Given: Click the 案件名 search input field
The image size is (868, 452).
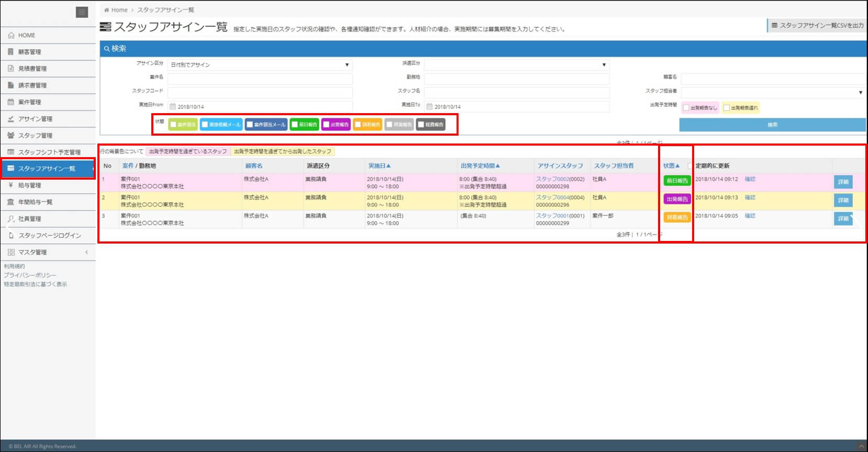Looking at the screenshot, I should [x=260, y=79].
